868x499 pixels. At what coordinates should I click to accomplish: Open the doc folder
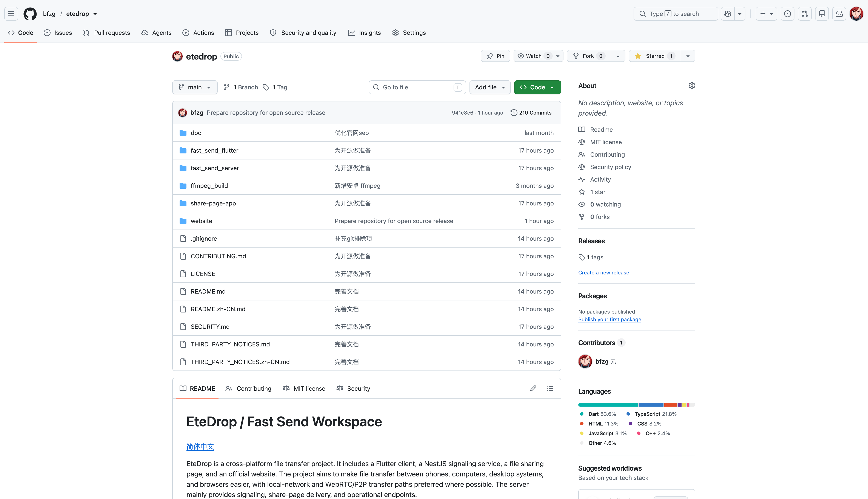pyautogui.click(x=196, y=133)
